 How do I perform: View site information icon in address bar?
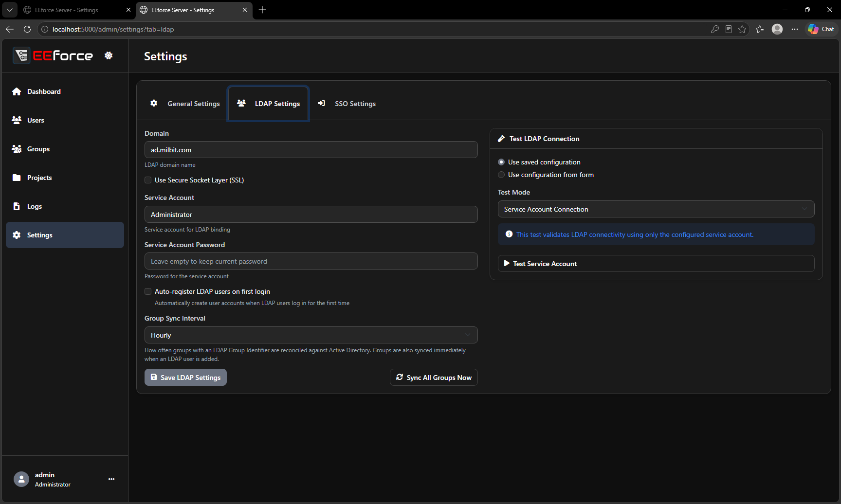pos(44,29)
